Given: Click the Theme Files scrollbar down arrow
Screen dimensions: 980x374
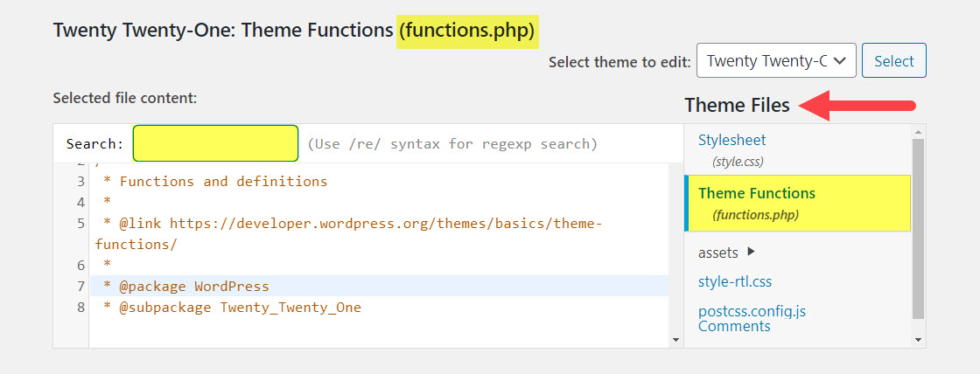Looking at the screenshot, I should [918, 339].
